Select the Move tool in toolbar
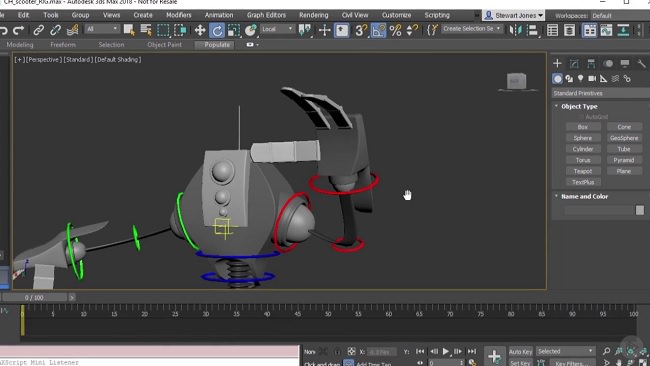This screenshot has width=650, height=366. tap(200, 30)
